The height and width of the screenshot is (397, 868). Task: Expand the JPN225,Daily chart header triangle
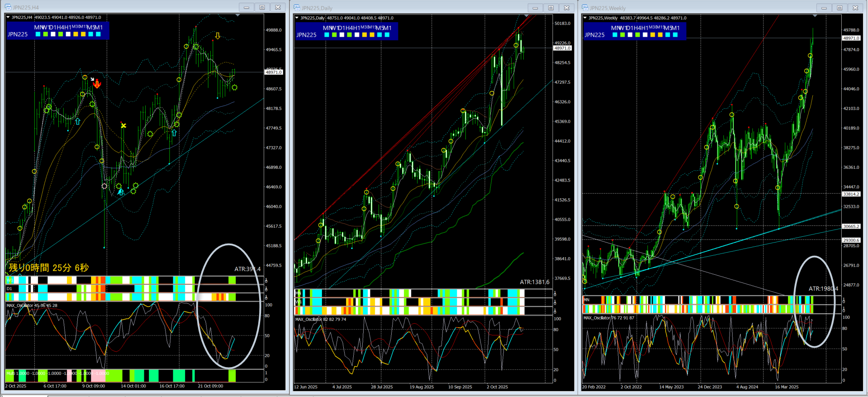click(x=297, y=18)
